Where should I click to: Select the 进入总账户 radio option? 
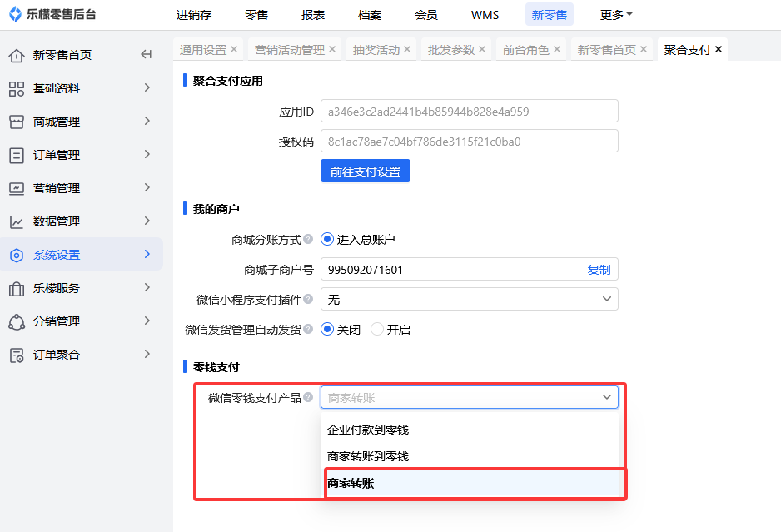(x=327, y=240)
